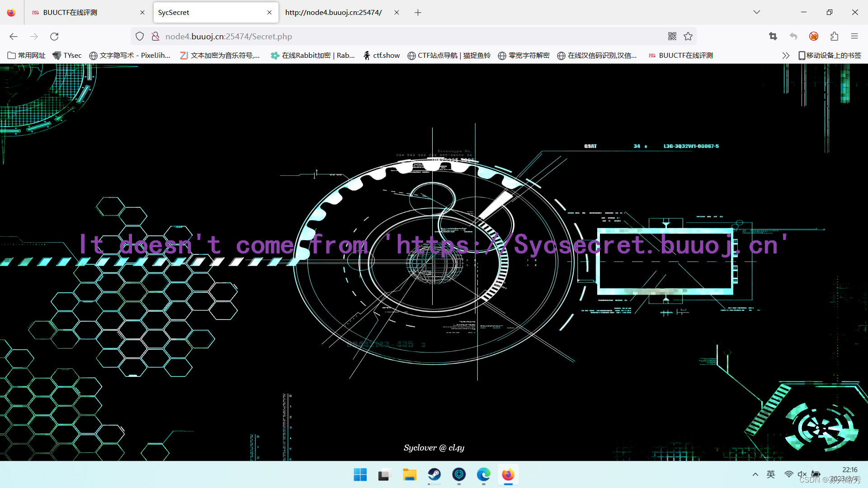
Task: Open the screenshot crop tool icon
Action: pos(773,37)
